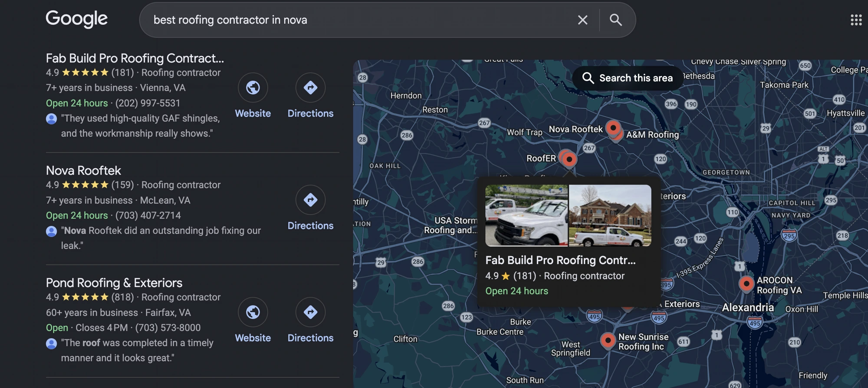Click the reviewer avatar beside the Pond Roofing review

click(51, 344)
